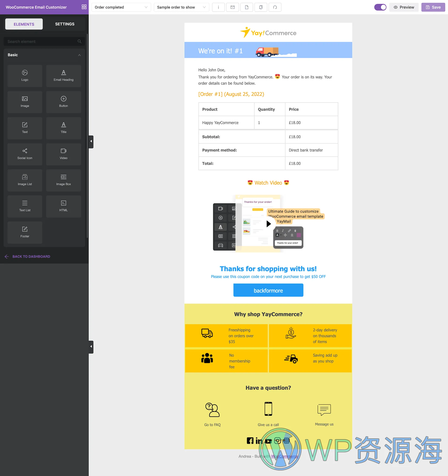Add the Text List element
Screen dimensions: 448x476
tap(25, 206)
